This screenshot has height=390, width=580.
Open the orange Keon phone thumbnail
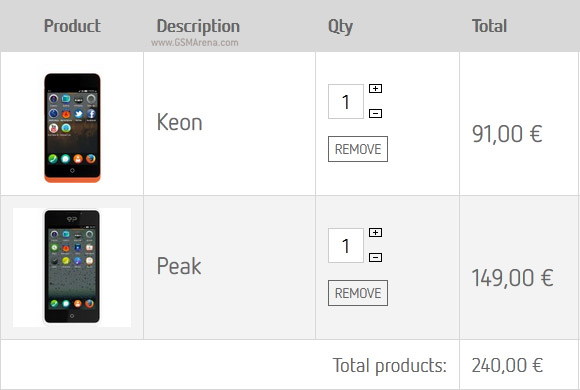(72, 128)
